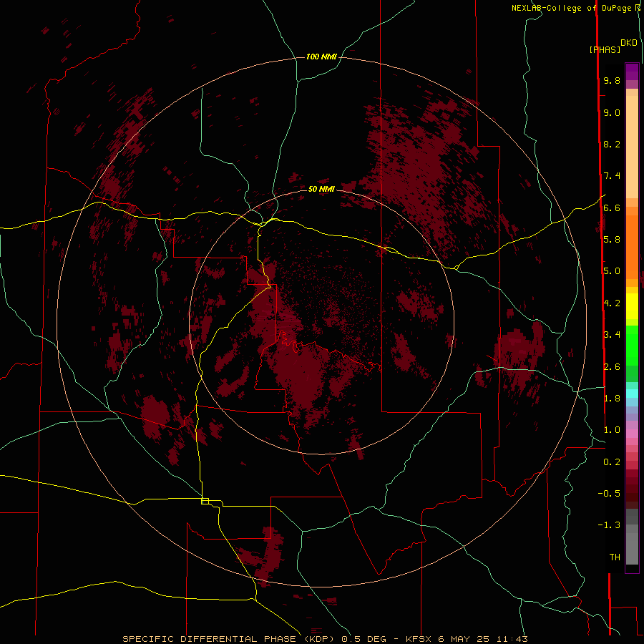Click the 9.0 value on the scale
This screenshot has width=644, height=644.
612,113
